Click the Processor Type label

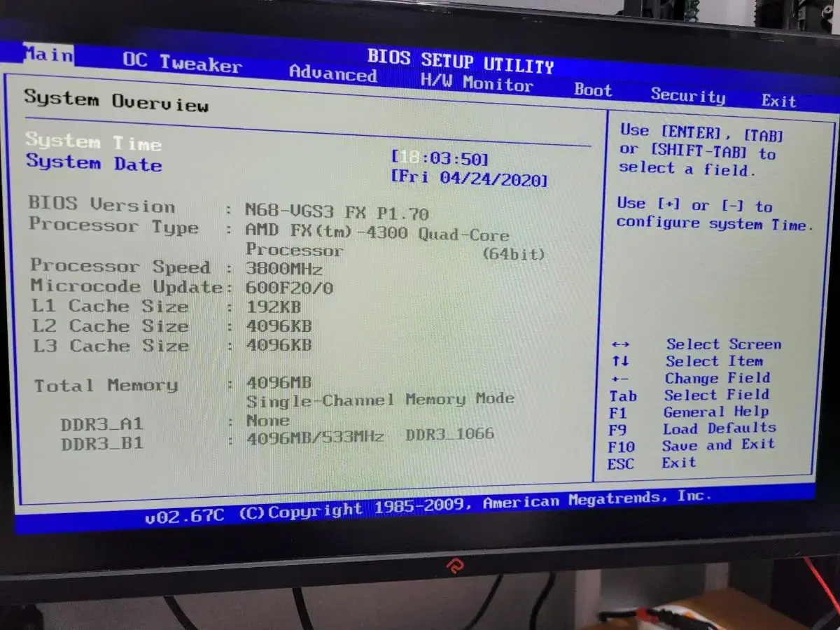tap(113, 225)
